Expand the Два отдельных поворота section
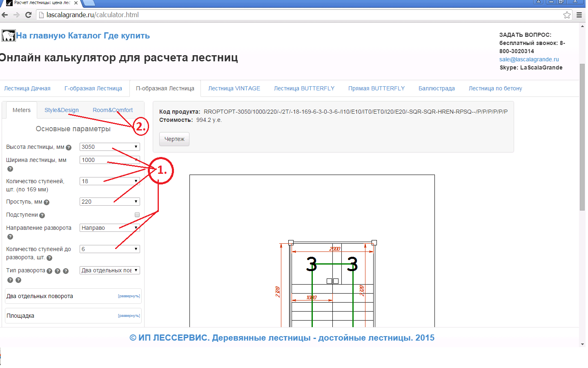 pos(129,296)
